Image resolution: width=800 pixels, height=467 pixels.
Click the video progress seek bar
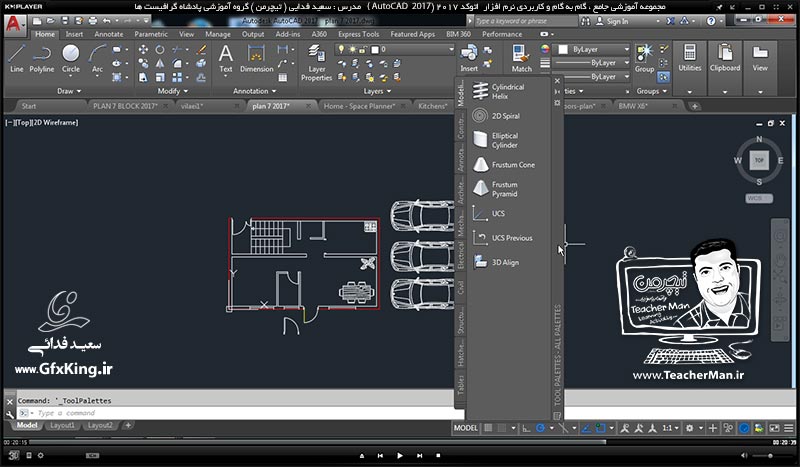(x=400, y=443)
